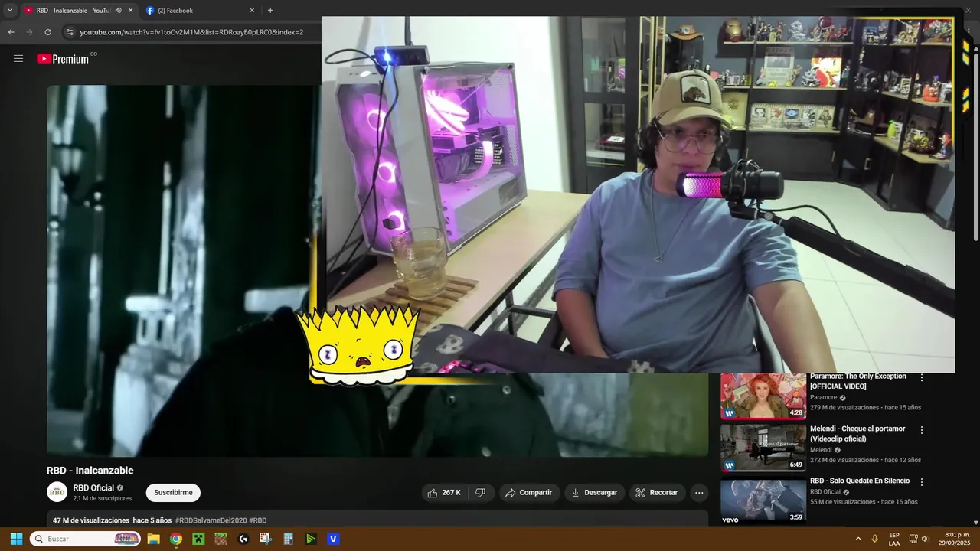This screenshot has width=980, height=551.
Task: Click RBD - Solo Quedate En Silencio title
Action: tap(860, 481)
